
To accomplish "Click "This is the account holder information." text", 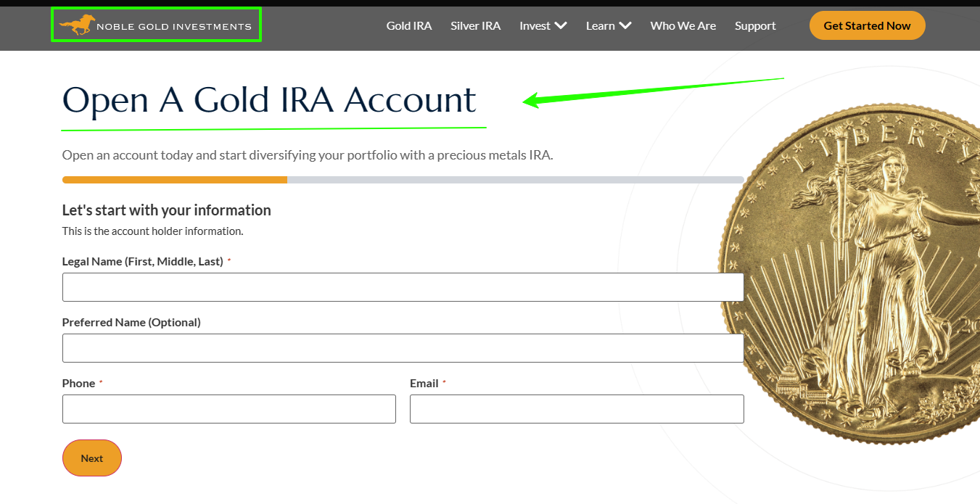I will point(153,231).
